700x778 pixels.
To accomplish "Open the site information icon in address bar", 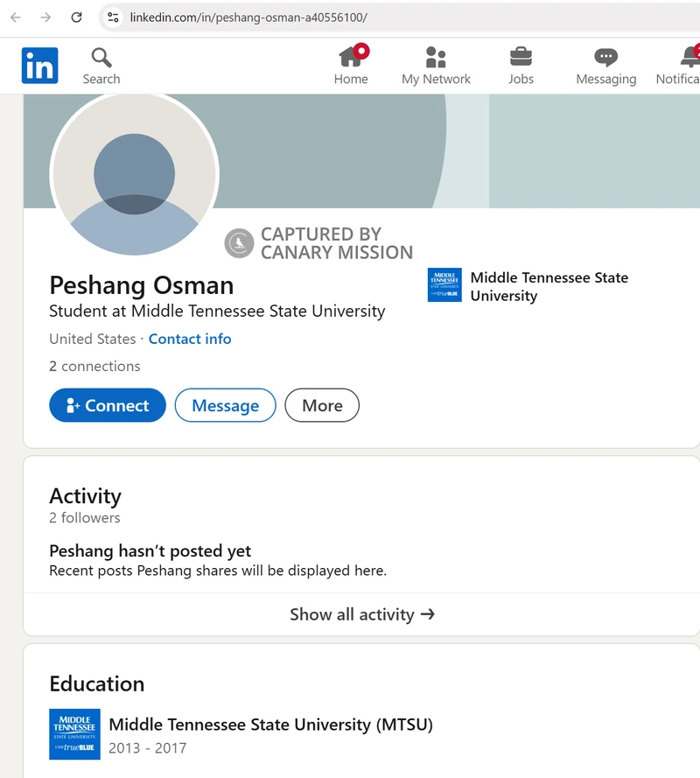I will (x=113, y=18).
